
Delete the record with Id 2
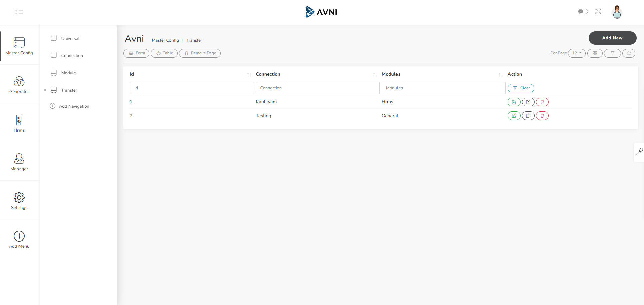tap(542, 116)
